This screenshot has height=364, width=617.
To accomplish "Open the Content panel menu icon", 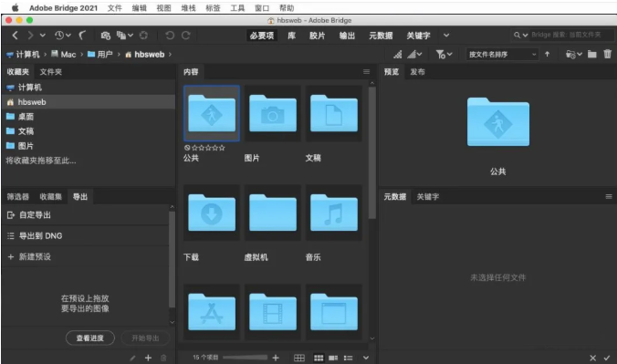I will tap(366, 72).
